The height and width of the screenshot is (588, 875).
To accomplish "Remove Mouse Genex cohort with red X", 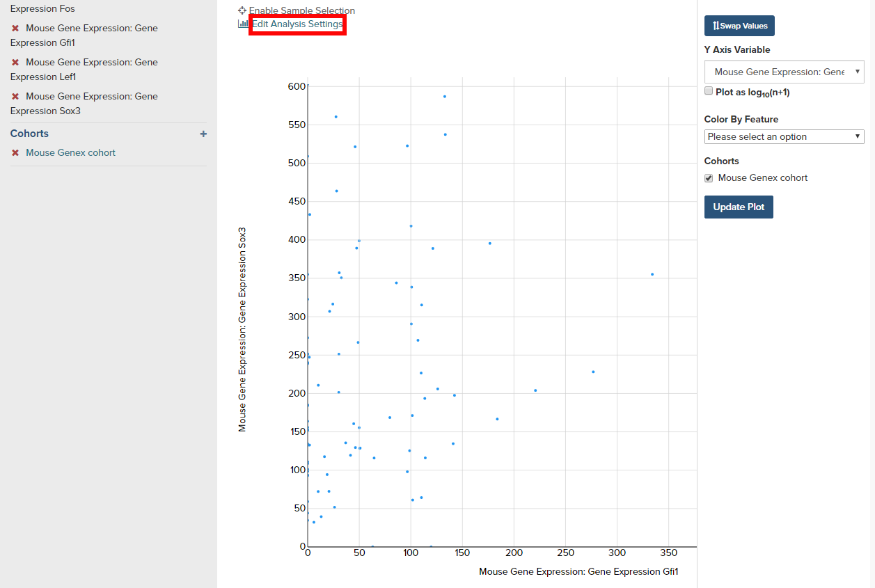I will (x=15, y=153).
